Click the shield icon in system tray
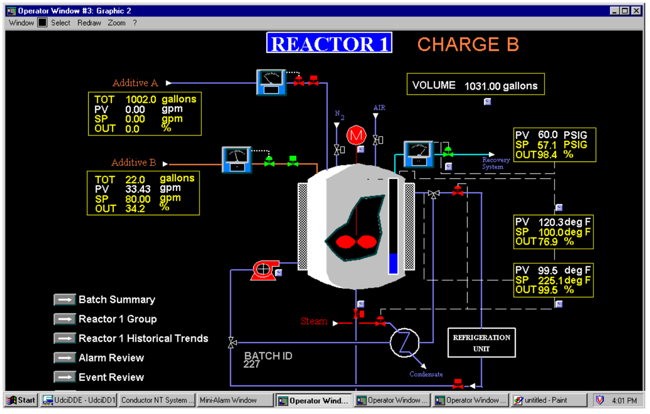 click(599, 400)
